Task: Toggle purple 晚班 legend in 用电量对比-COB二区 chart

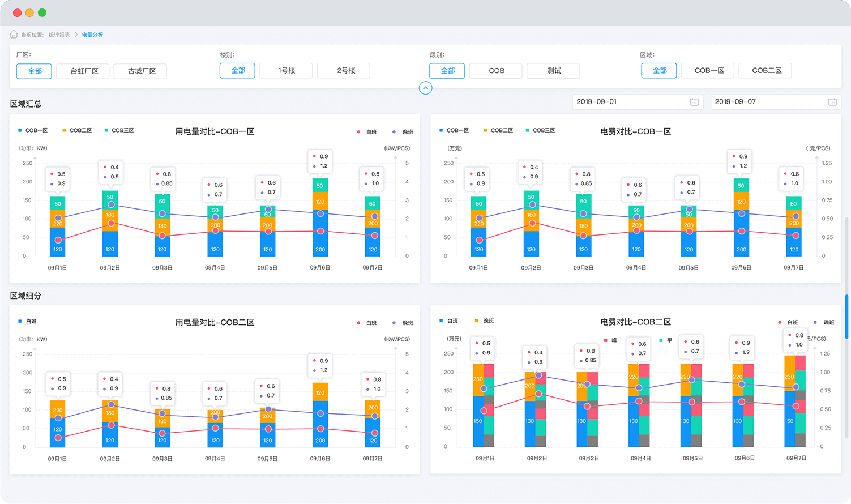Action: click(403, 323)
